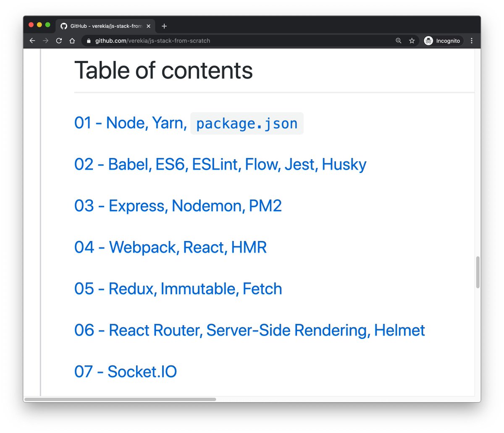Click the yellow minimize window button
This screenshot has height=433, width=504.
pos(39,25)
